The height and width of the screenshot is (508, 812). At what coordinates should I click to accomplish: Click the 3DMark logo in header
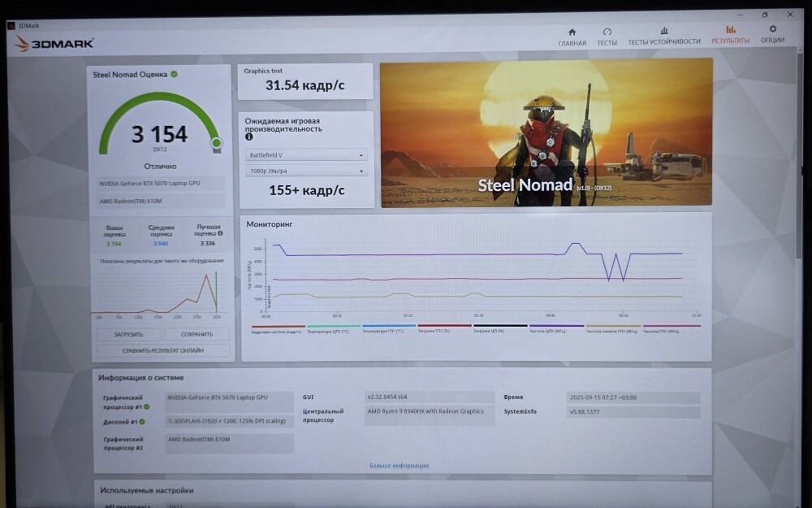click(x=54, y=43)
